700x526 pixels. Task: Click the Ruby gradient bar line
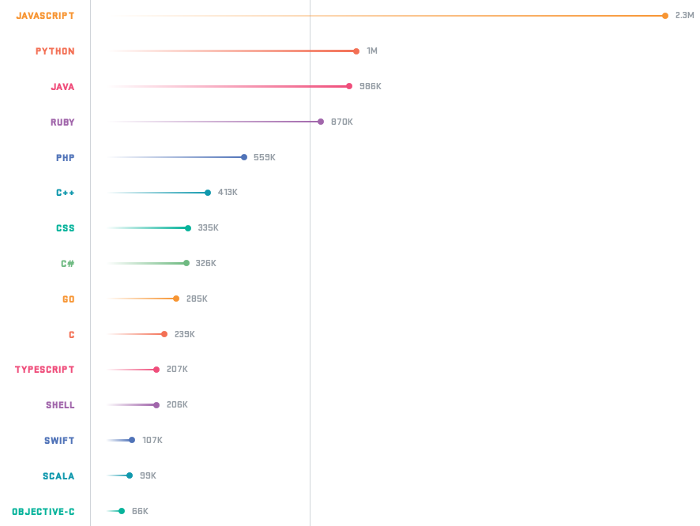coord(214,121)
